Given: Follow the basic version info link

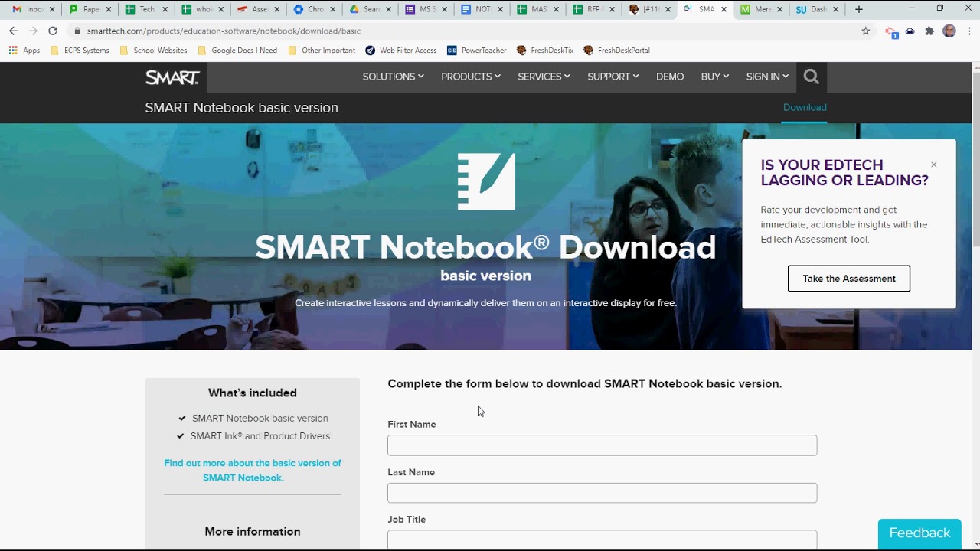Looking at the screenshot, I should (x=252, y=470).
